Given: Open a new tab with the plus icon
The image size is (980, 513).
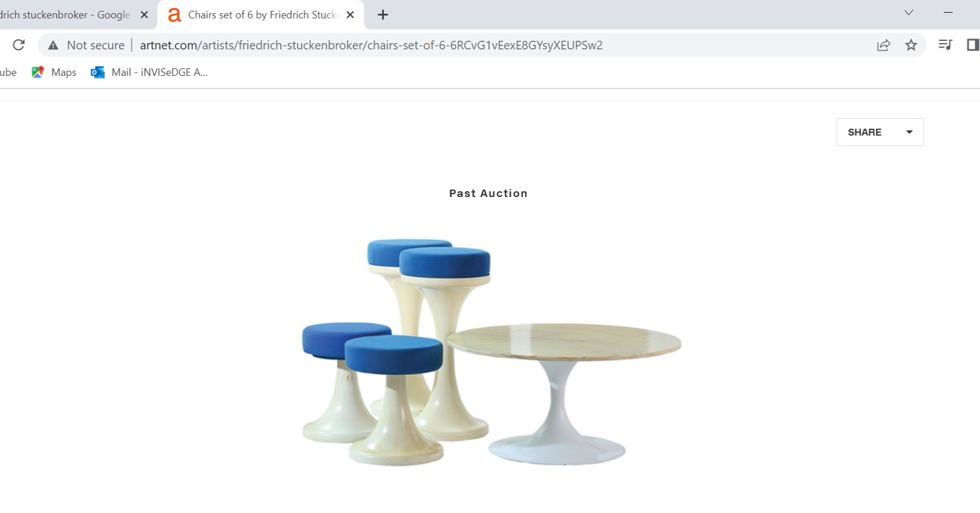Looking at the screenshot, I should 383,15.
